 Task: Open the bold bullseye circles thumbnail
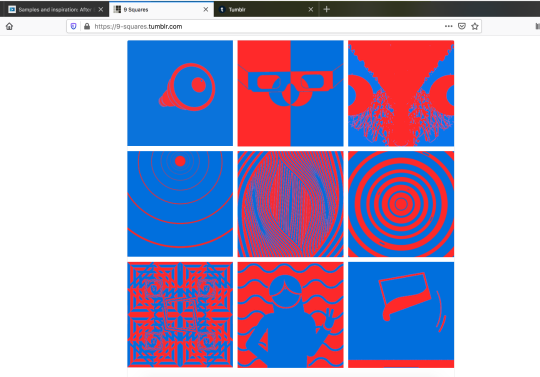[401, 204]
